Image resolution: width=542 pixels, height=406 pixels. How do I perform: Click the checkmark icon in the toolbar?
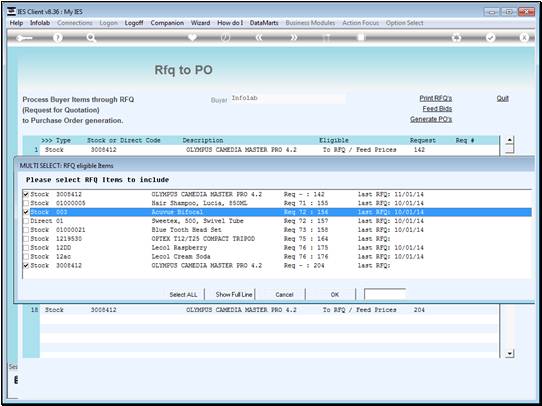click(x=490, y=38)
